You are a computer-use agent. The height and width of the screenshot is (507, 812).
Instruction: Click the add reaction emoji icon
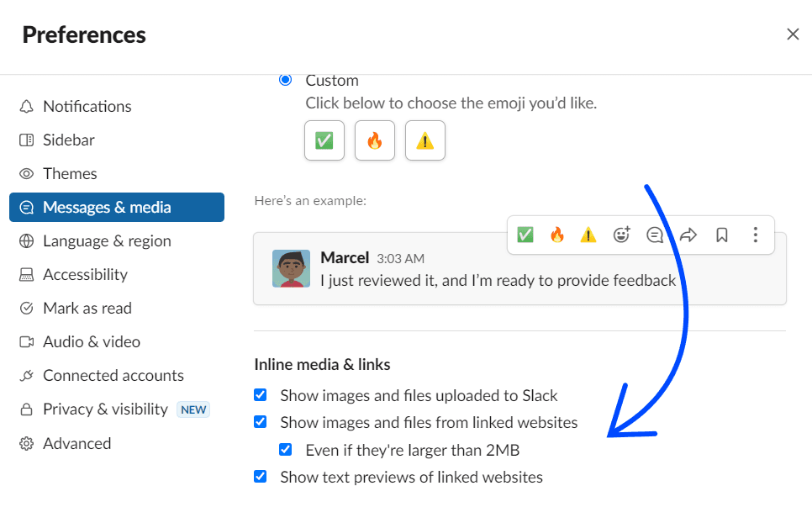pyautogui.click(x=621, y=235)
